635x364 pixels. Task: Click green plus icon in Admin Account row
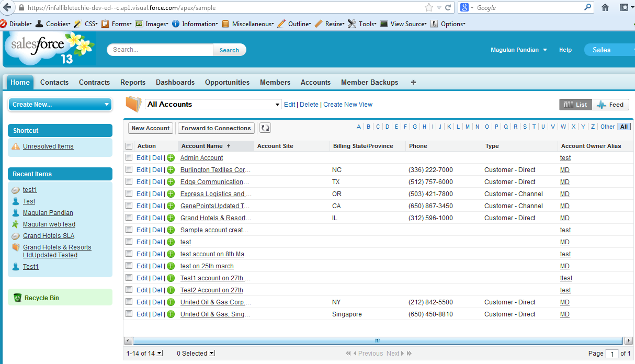(171, 158)
